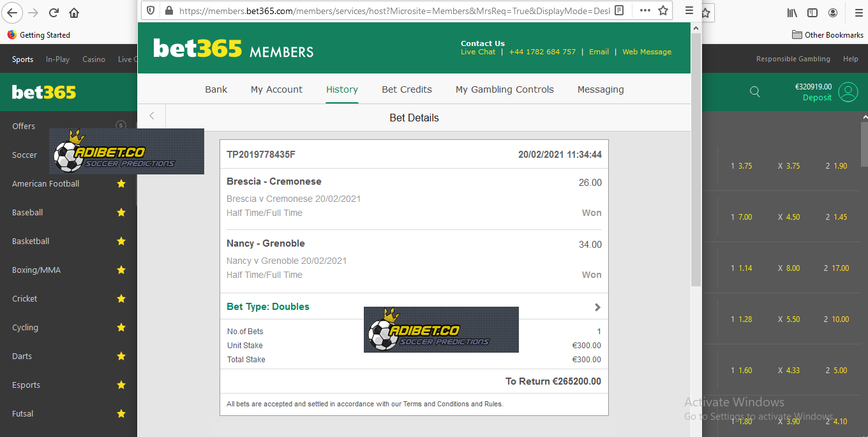Open the My Account tab
Screen dimensions: 868x437
click(x=276, y=89)
